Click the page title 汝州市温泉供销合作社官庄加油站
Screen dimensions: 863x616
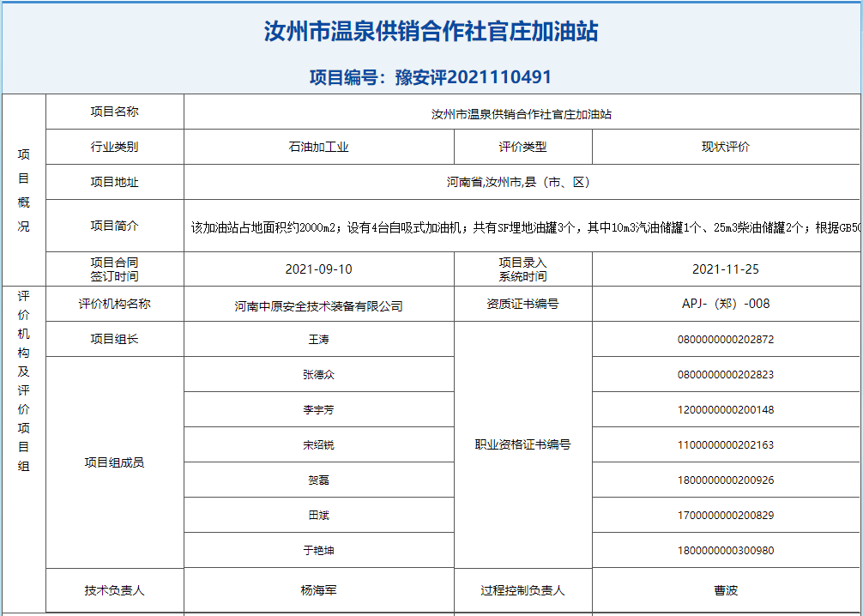(x=431, y=32)
